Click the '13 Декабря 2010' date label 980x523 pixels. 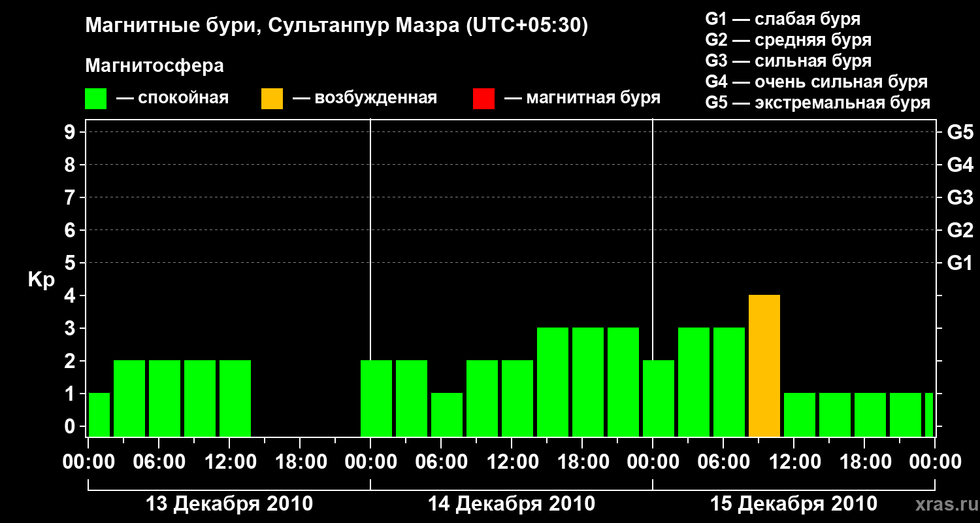click(229, 504)
